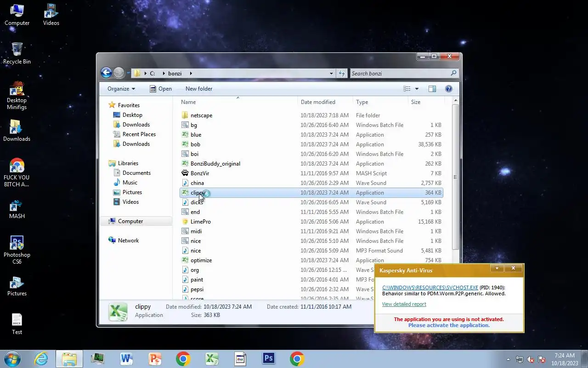Image resolution: width=588 pixels, height=368 pixels.
Task: Select Network in the navigation pane
Action: pyautogui.click(x=128, y=241)
